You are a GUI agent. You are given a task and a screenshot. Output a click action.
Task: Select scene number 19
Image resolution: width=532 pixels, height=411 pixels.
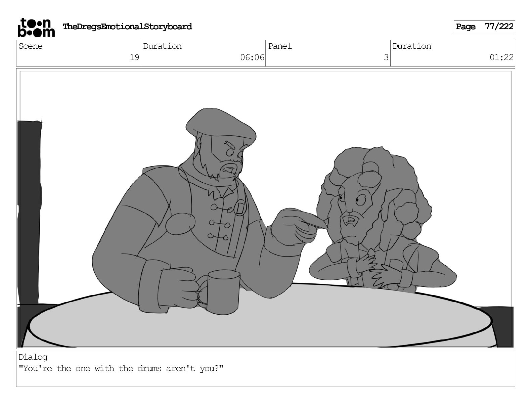pyautogui.click(x=134, y=57)
